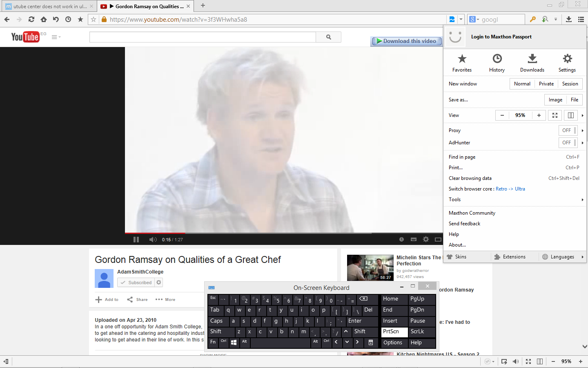
Task: Open Michelin Stars video thumbnail
Action: (370, 267)
